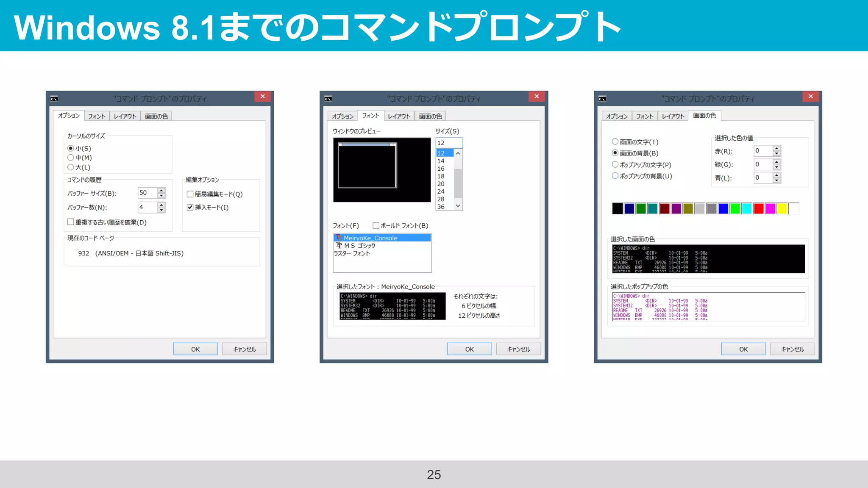Click the ウィンドウのプレビュー preview image
Viewport: 868px width, 488px height.
pos(382,170)
